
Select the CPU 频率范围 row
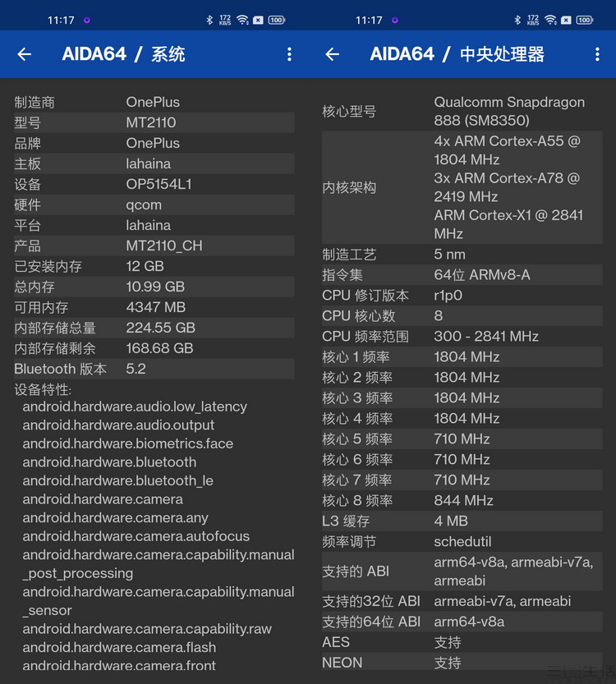click(462, 336)
